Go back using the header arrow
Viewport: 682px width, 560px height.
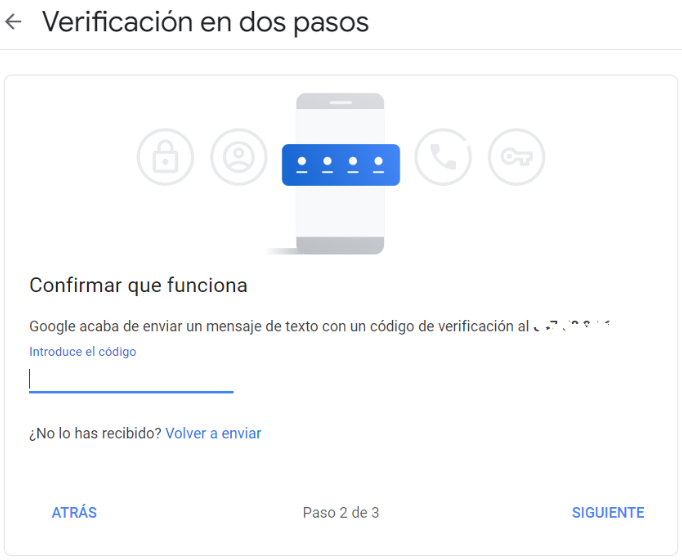coord(13,22)
